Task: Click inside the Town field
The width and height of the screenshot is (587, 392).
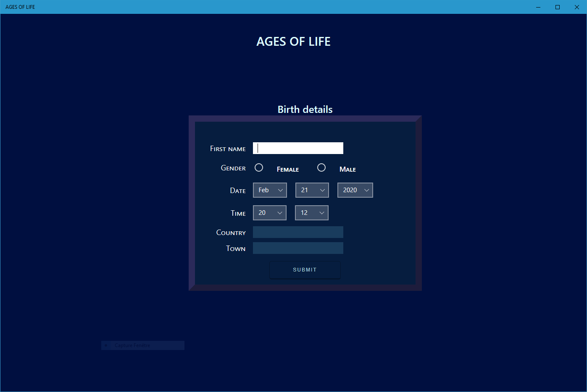Action: coord(298,248)
